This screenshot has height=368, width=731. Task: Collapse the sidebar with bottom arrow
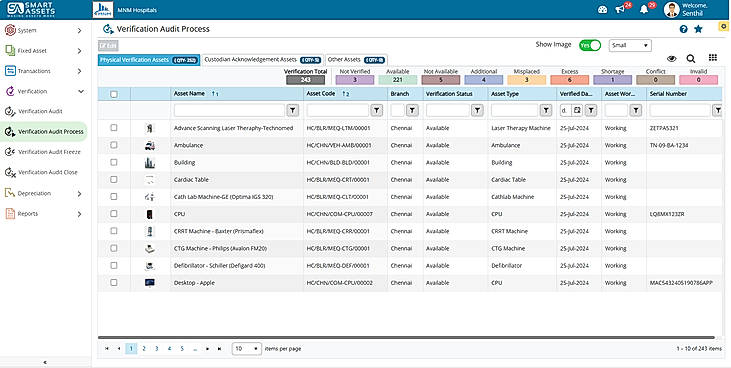coord(45,362)
